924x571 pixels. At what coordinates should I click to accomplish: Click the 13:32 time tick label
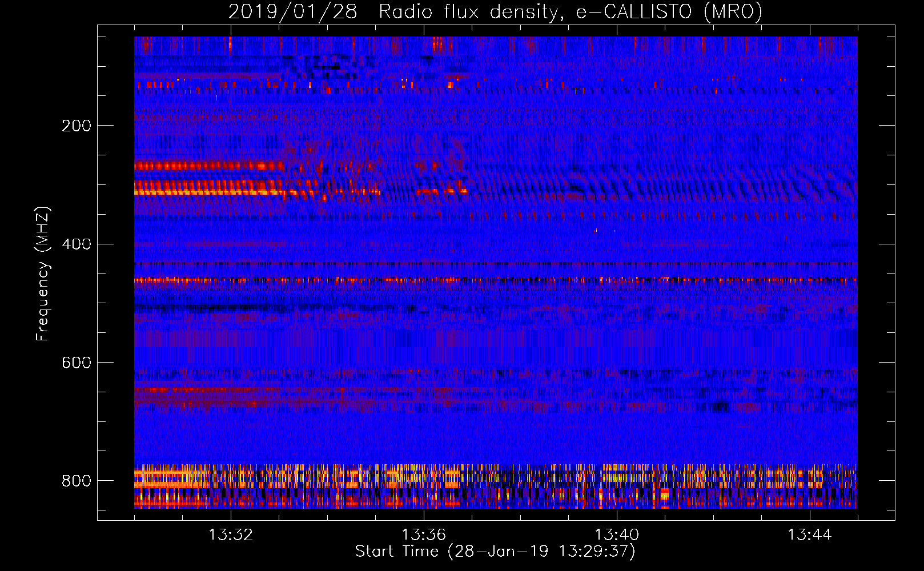[x=231, y=535]
